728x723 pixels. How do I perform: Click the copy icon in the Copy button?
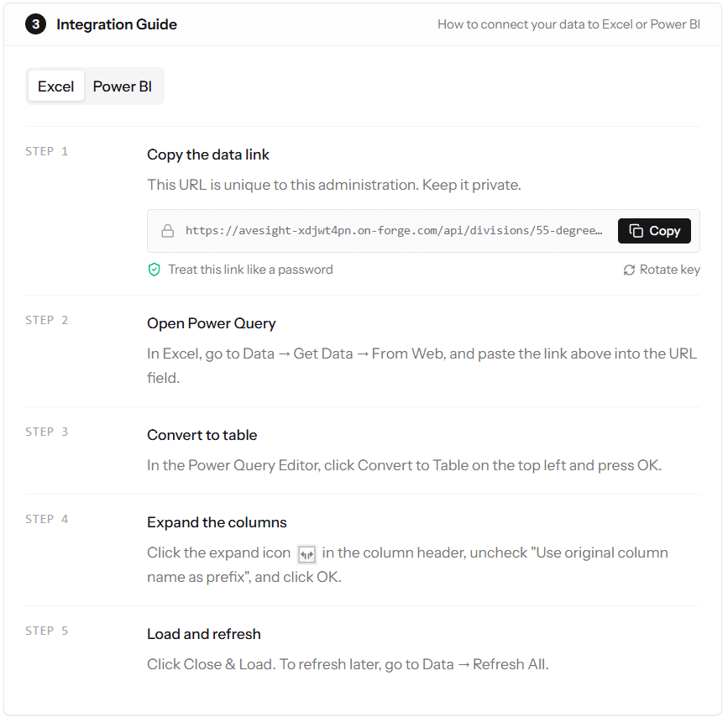pyautogui.click(x=636, y=231)
